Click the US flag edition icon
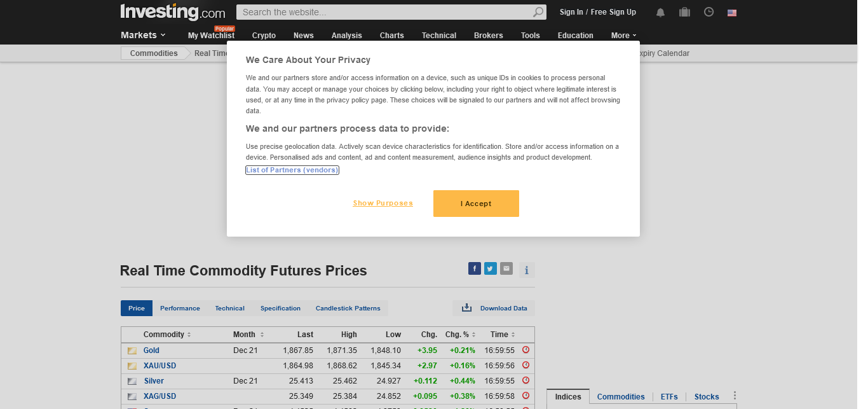 (732, 12)
